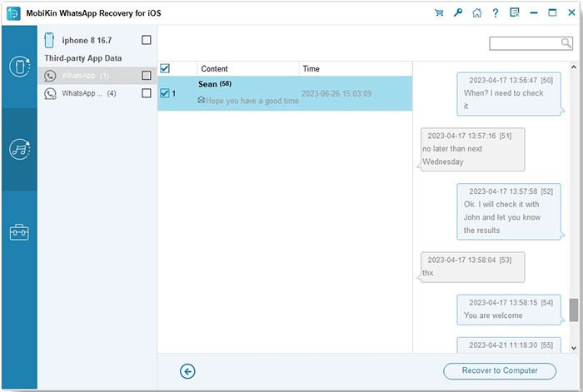Screen dimensions: 583x392
Task: Click the 'iphone 8 16.7' device label
Action: [87, 40]
